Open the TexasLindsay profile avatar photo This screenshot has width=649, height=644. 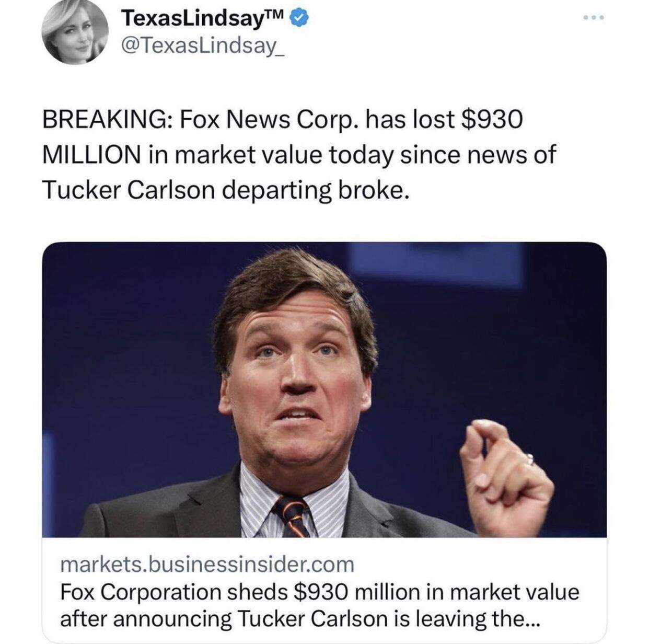74,32
